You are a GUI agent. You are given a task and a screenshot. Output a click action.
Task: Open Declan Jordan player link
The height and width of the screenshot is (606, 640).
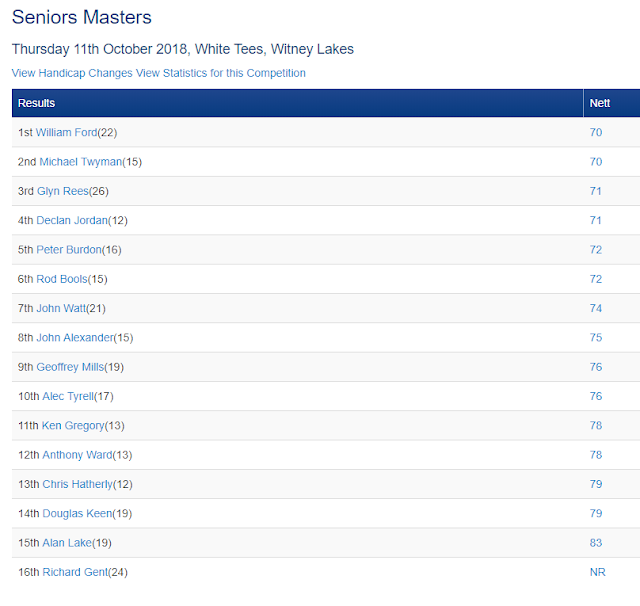click(x=72, y=221)
